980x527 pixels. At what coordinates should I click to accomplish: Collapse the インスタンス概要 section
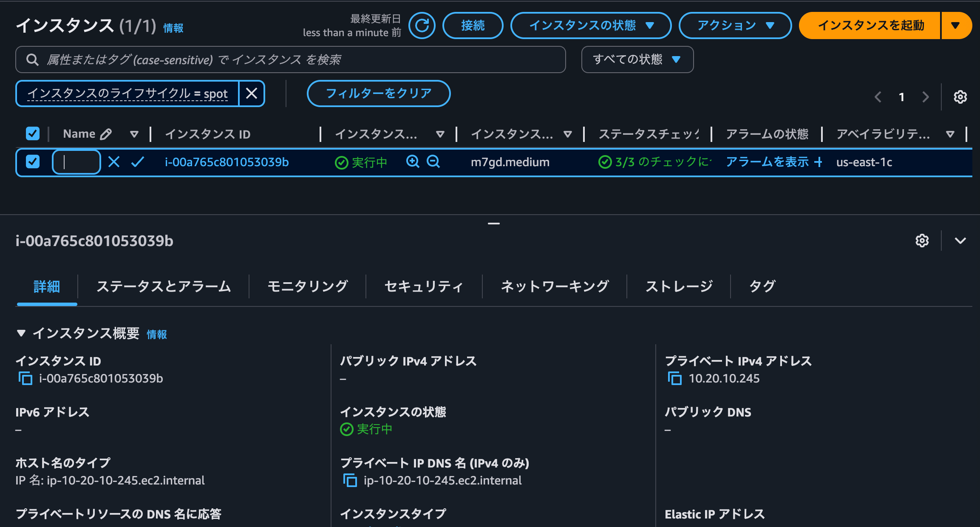click(x=21, y=334)
